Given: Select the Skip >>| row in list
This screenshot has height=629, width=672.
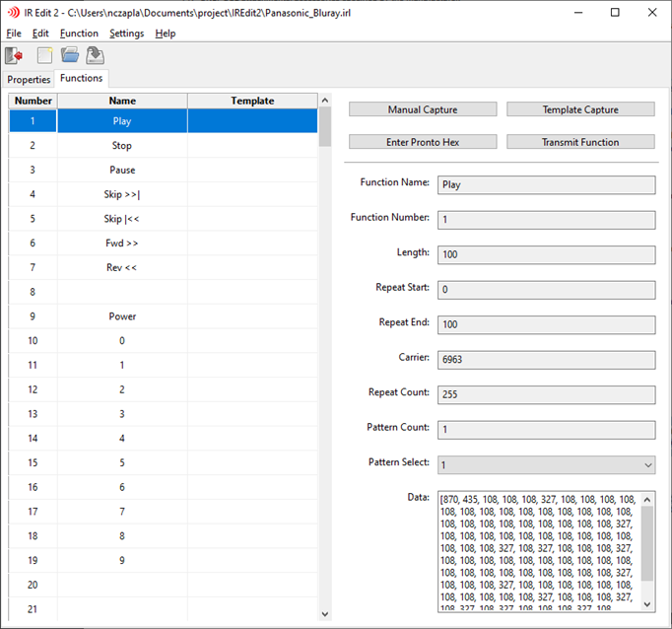Looking at the screenshot, I should tap(122, 194).
